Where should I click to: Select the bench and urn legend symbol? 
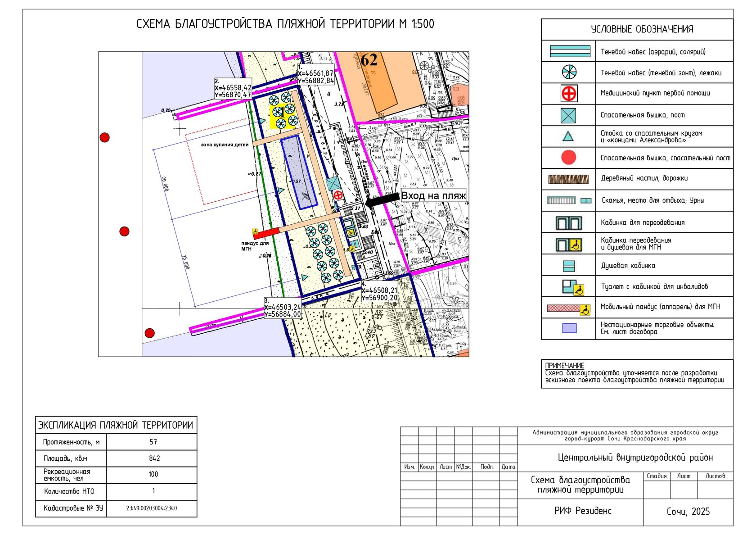[x=569, y=200]
